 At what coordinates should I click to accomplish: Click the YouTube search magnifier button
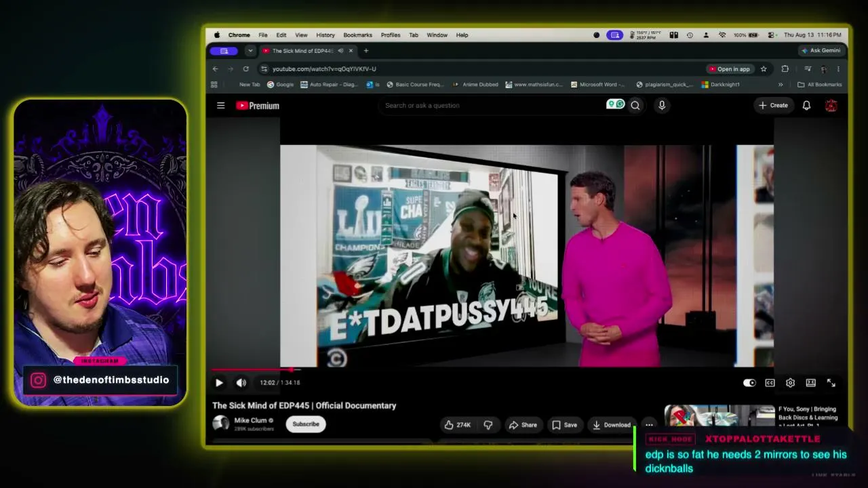click(x=635, y=105)
